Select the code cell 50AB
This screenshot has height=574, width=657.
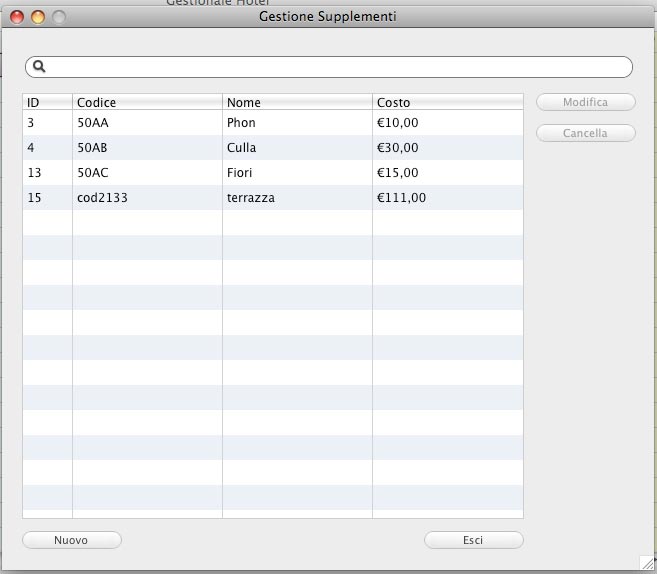click(x=147, y=147)
